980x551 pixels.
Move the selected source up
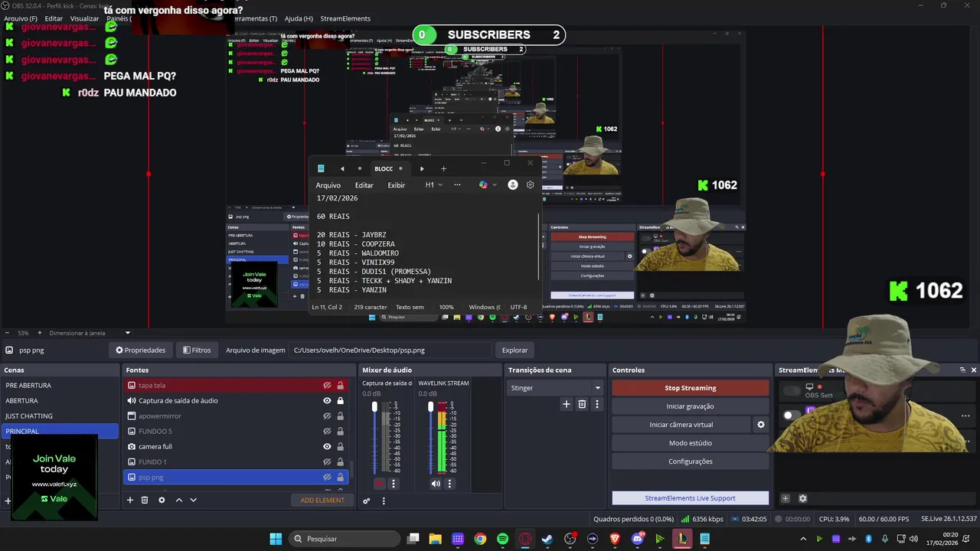179,500
